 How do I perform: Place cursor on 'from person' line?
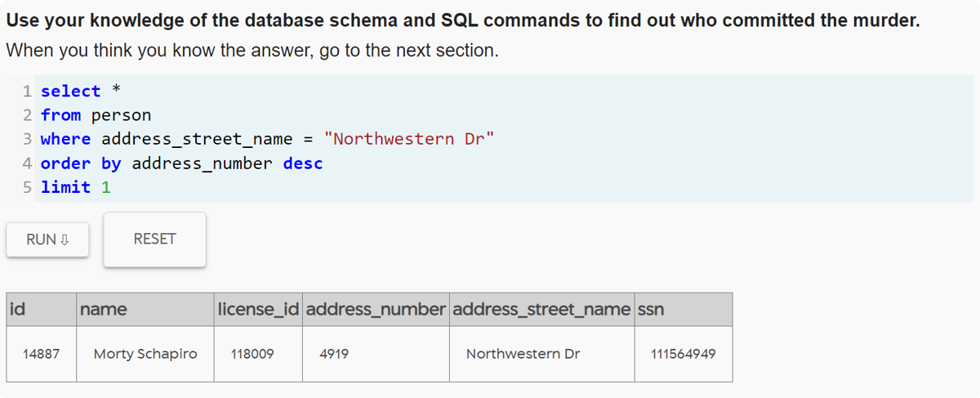(506, 115)
